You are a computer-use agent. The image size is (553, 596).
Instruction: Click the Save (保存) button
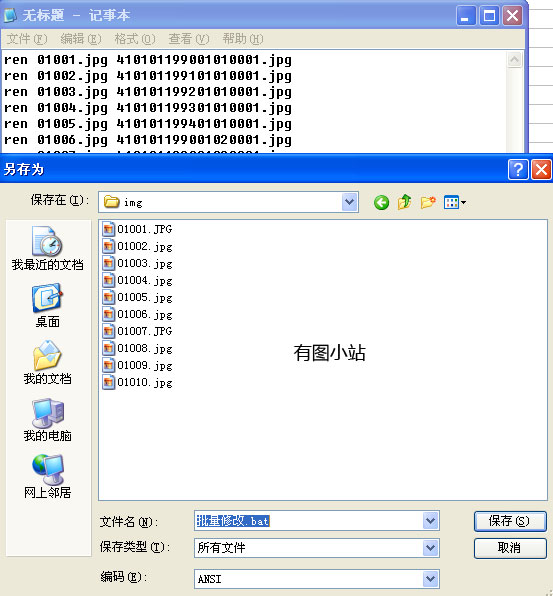click(510, 521)
